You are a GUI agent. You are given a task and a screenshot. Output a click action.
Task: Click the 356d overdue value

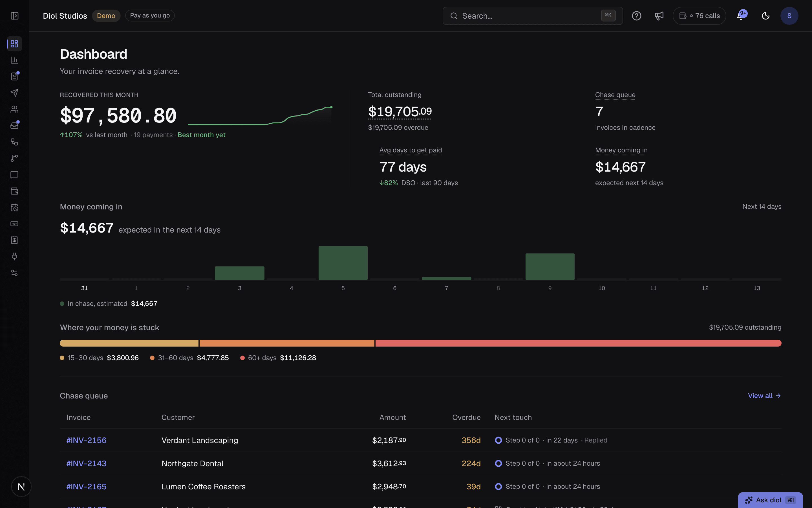click(471, 440)
